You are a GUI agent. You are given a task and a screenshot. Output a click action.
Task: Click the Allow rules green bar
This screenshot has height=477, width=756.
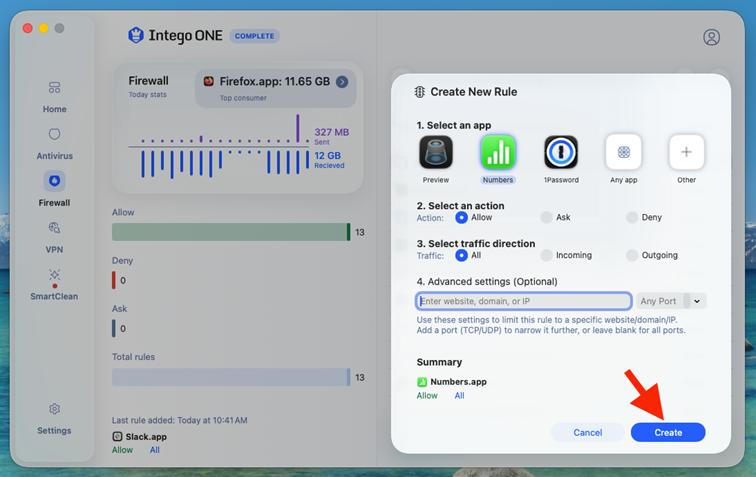pos(231,232)
